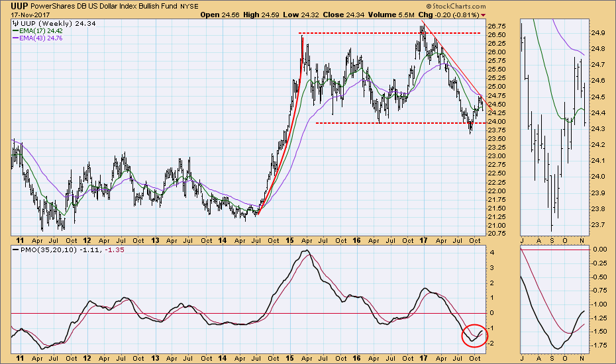Click the 0.00 label on PMO zoom axis
The image size is (616, 364).
point(600,249)
